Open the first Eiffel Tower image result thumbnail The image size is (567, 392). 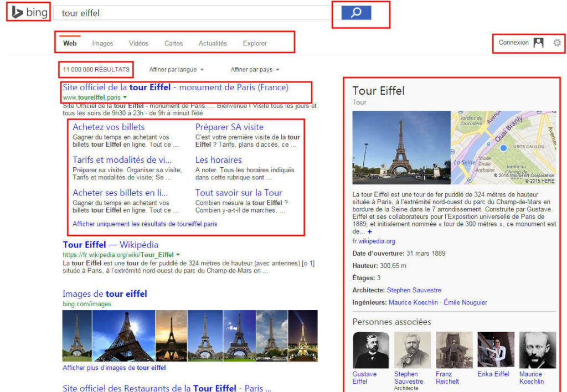pos(77,336)
